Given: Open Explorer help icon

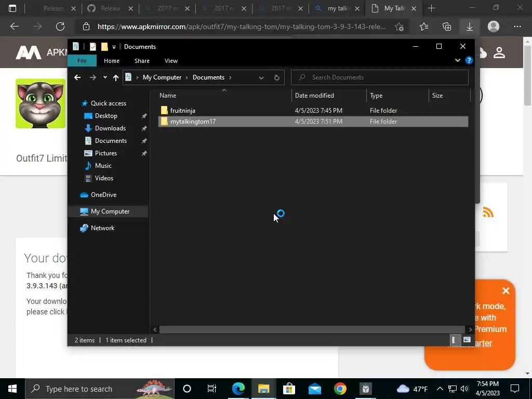Looking at the screenshot, I should point(469,60).
